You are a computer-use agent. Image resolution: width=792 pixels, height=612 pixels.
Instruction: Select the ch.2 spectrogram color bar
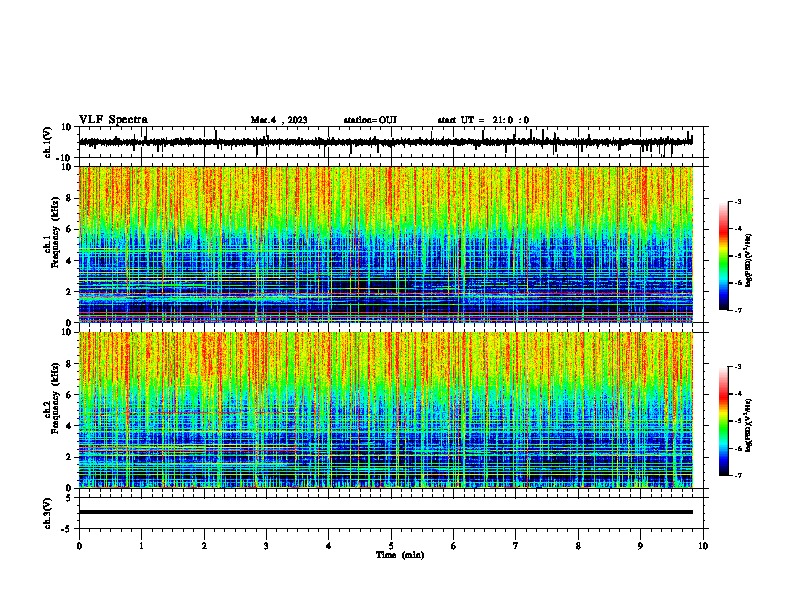[x=723, y=421]
